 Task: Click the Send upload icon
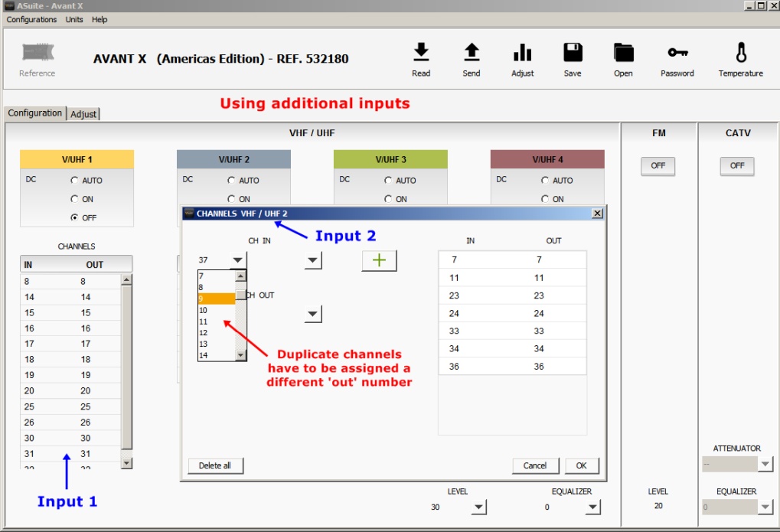click(472, 52)
